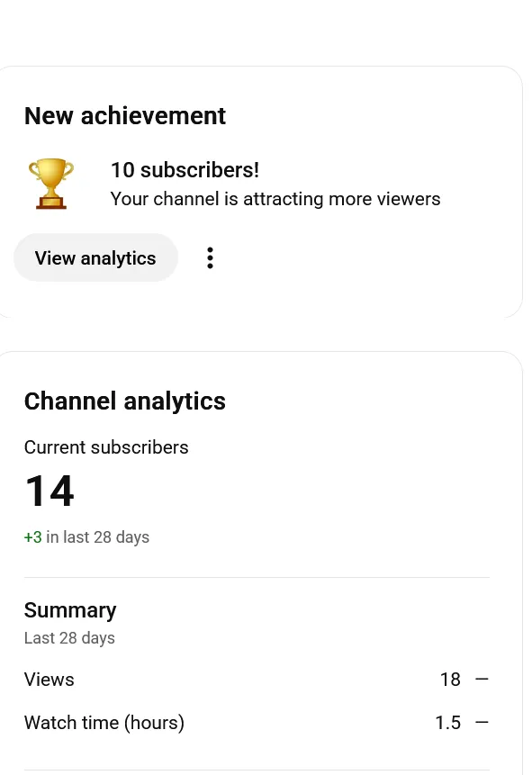Click the Watch time value 1.5
This screenshot has height=775, width=532.
[448, 723]
